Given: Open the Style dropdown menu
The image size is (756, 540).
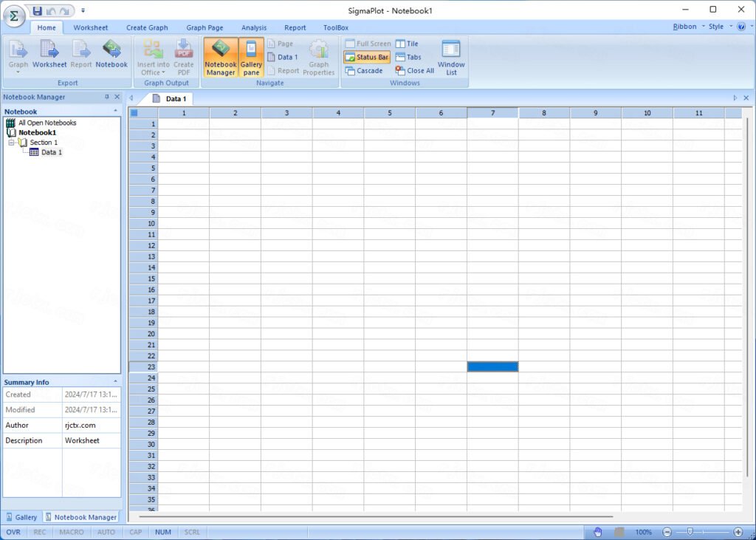Looking at the screenshot, I should click(x=721, y=27).
